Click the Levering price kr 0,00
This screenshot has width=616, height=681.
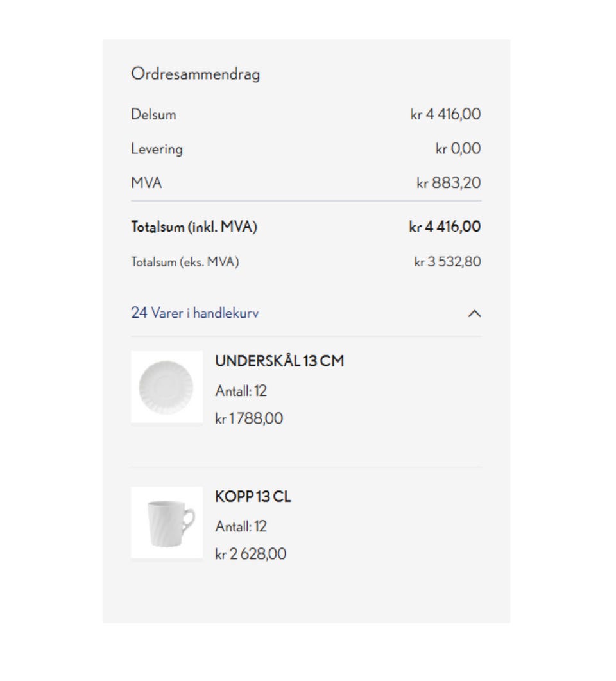pos(458,148)
